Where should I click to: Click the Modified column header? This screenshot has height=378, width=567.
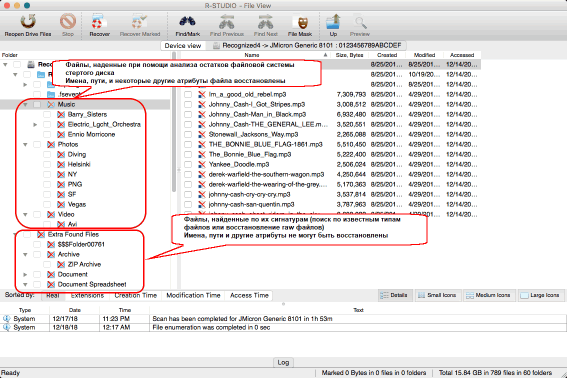point(424,55)
